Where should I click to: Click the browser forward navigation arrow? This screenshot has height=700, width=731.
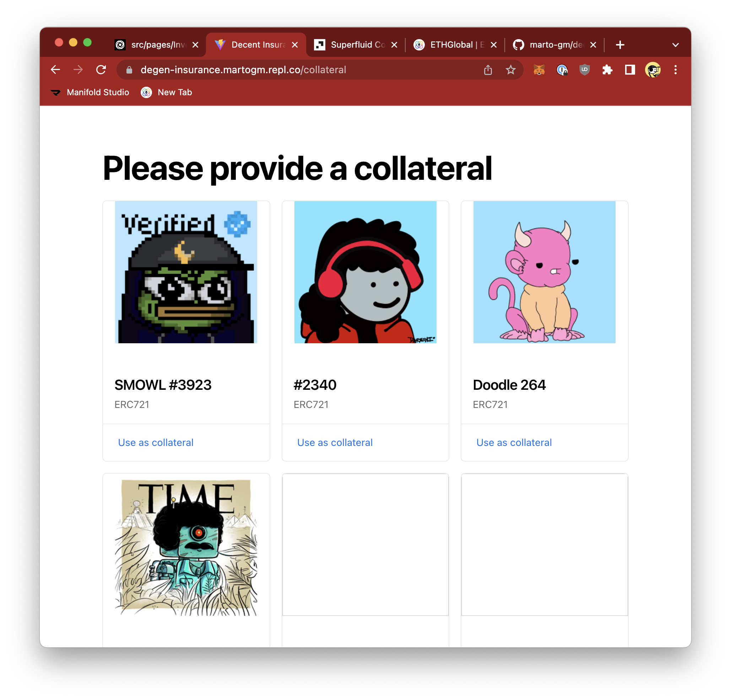(x=78, y=69)
